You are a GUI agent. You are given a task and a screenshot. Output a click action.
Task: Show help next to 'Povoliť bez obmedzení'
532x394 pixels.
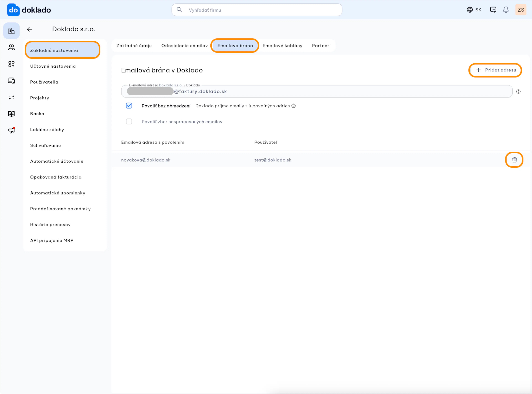(x=293, y=106)
